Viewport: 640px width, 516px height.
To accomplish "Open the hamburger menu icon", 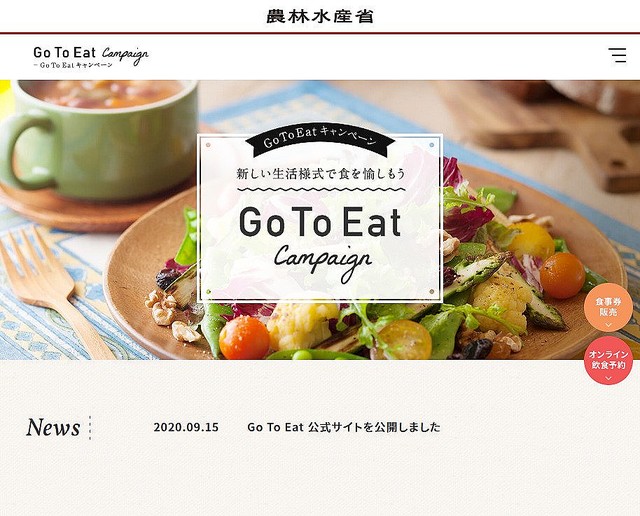I will click(x=617, y=55).
